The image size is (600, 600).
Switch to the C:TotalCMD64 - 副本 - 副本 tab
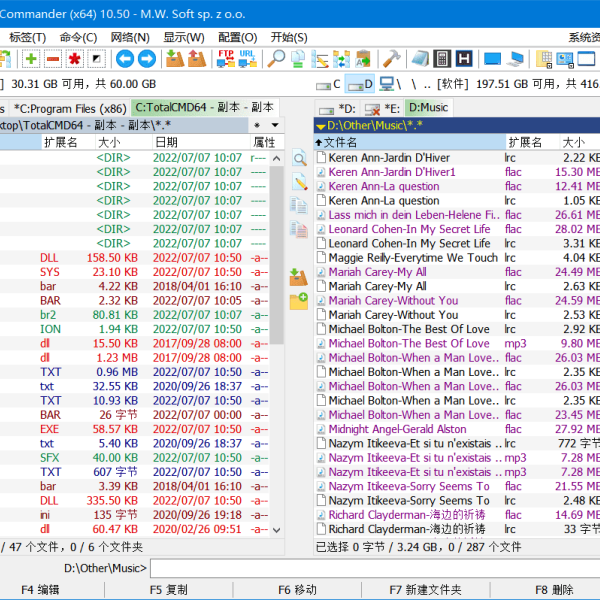click(x=205, y=108)
